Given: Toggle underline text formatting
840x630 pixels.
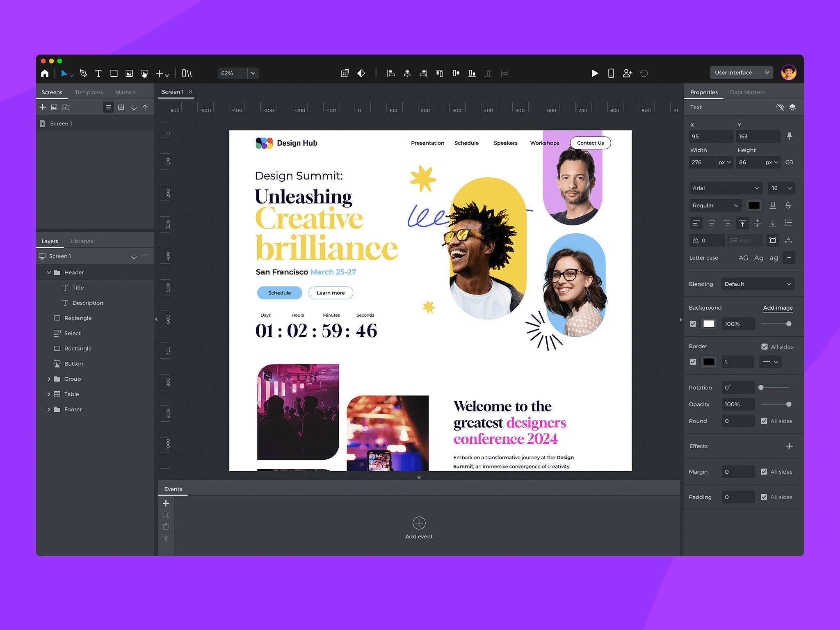Looking at the screenshot, I should tap(773, 205).
